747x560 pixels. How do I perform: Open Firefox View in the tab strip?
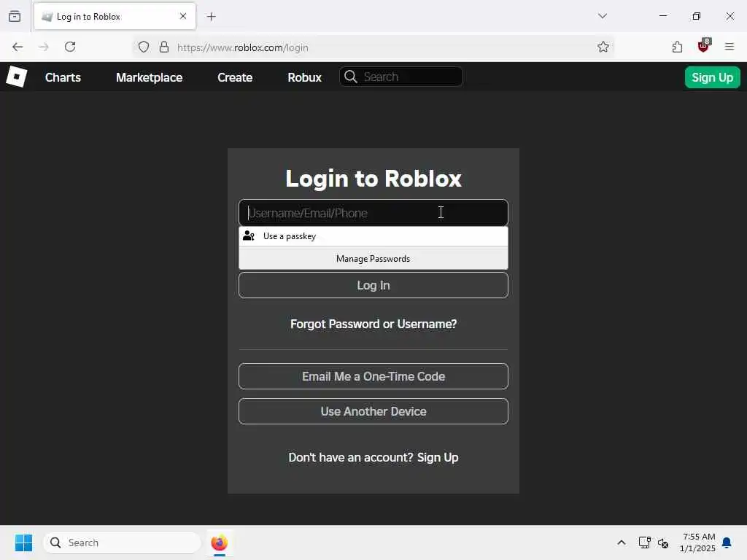pyautogui.click(x=15, y=16)
